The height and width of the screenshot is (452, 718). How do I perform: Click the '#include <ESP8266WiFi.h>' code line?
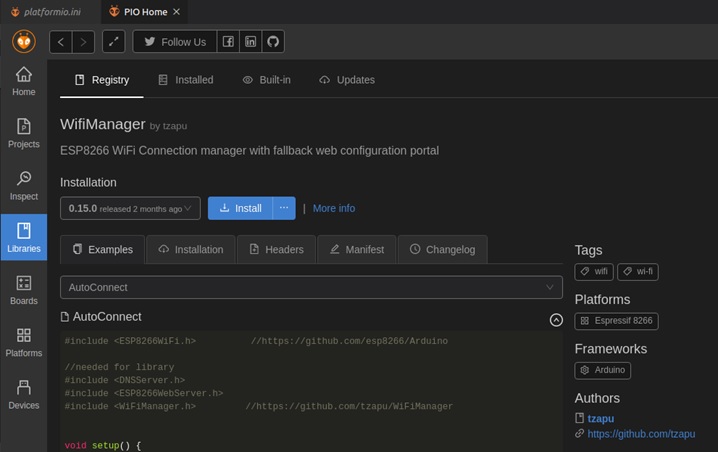click(130, 341)
